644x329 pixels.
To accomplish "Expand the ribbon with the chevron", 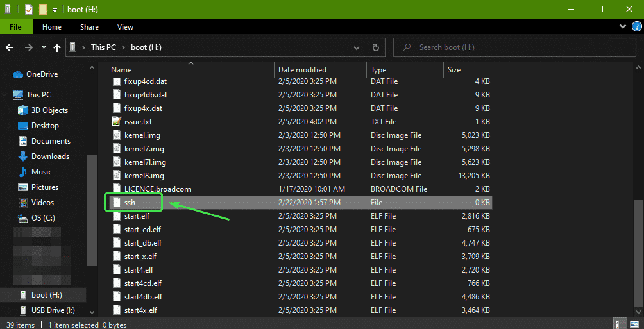I will pos(622,27).
